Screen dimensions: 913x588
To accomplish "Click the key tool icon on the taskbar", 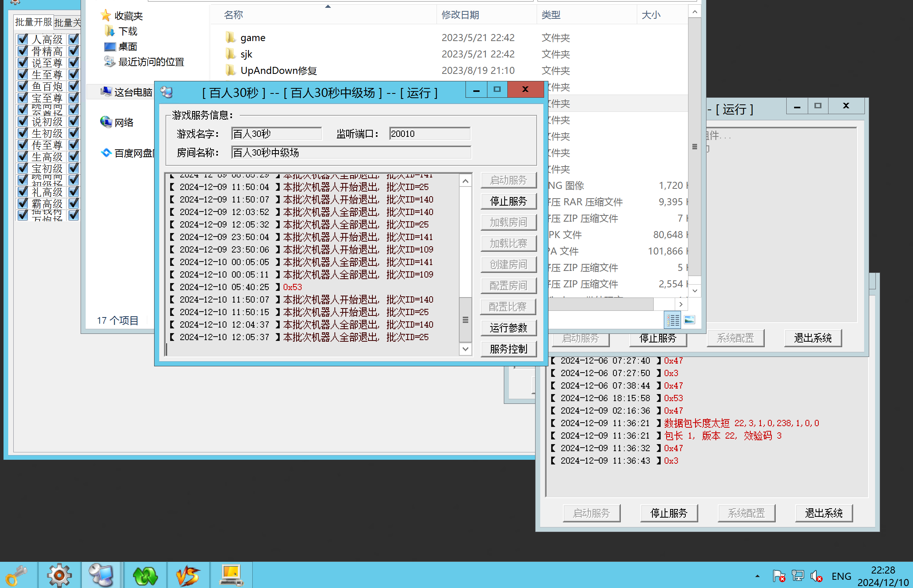I will click(x=18, y=575).
